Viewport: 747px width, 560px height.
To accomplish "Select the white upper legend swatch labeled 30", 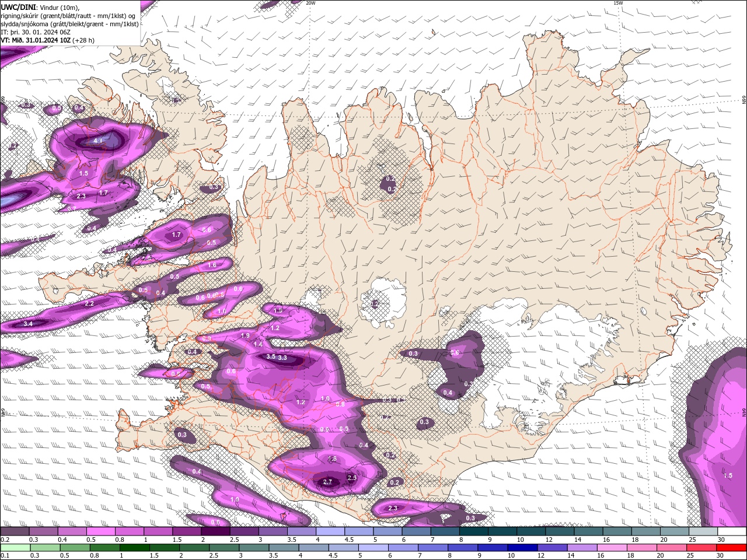I will 732,531.
